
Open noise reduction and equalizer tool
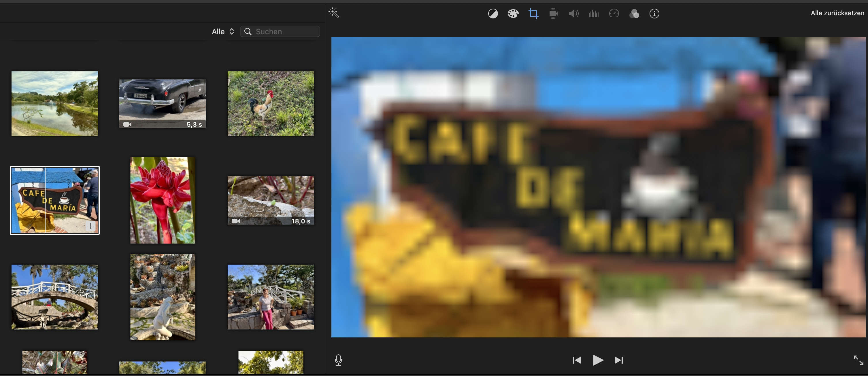click(x=593, y=14)
